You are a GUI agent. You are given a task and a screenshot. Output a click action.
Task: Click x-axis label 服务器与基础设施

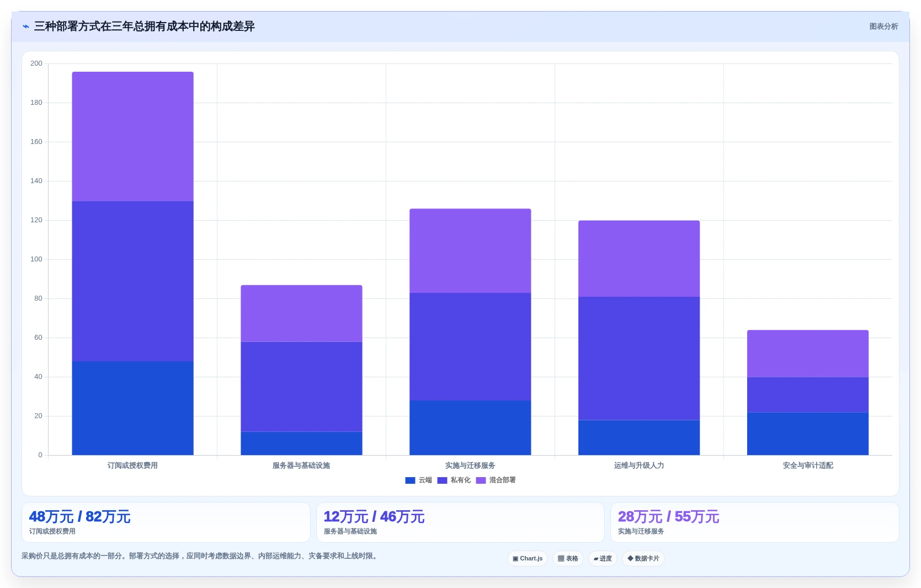pos(301,466)
